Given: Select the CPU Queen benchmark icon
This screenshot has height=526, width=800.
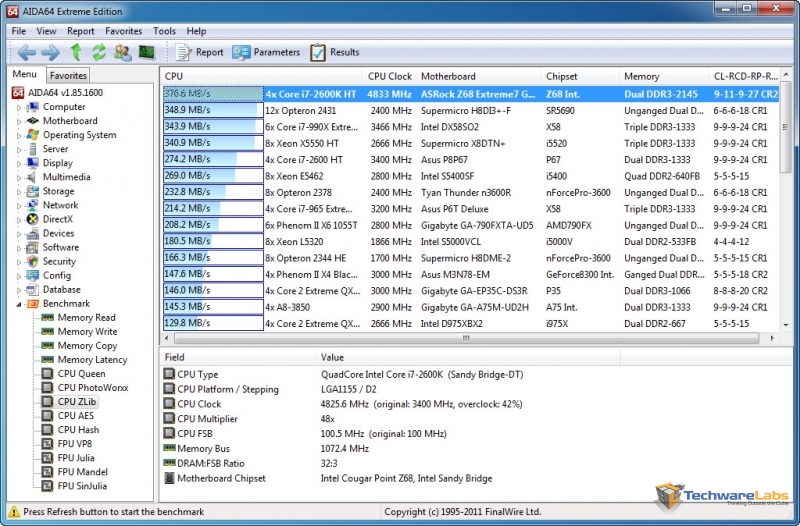Looking at the screenshot, I should (x=47, y=373).
